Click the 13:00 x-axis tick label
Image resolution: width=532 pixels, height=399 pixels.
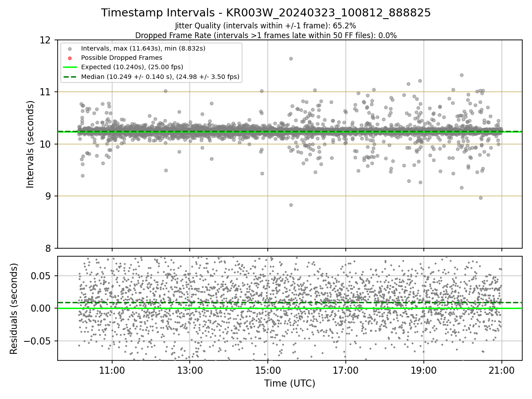tap(190, 370)
